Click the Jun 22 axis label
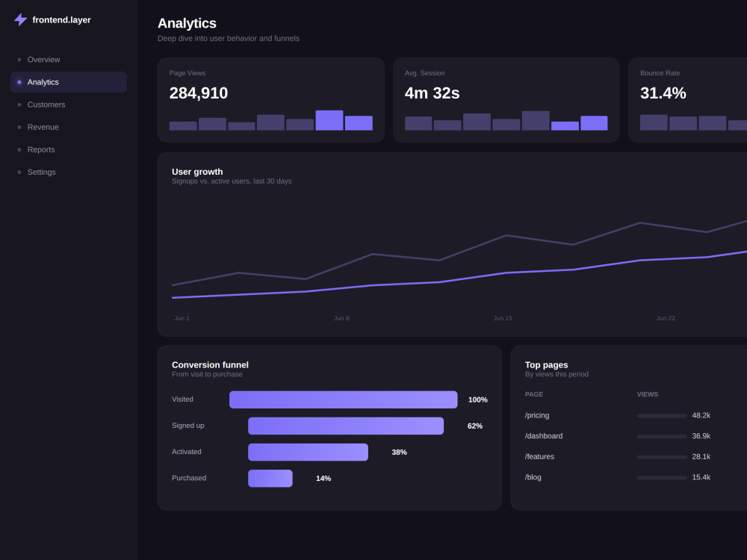The width and height of the screenshot is (747, 560). tap(666, 318)
